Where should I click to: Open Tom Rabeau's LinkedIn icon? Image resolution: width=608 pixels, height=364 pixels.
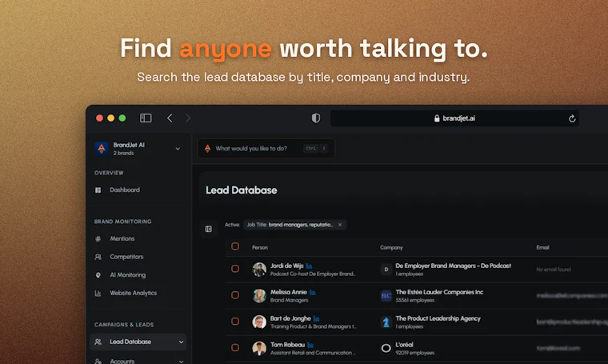click(310, 345)
